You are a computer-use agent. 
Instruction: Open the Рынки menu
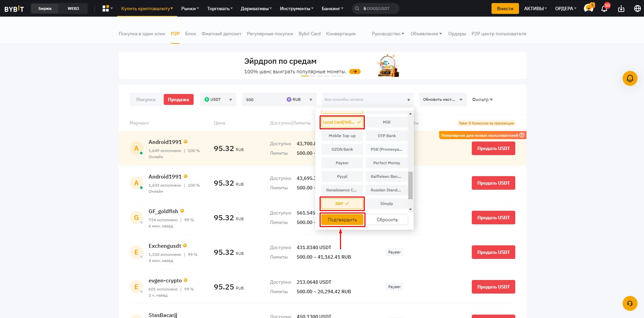point(190,8)
